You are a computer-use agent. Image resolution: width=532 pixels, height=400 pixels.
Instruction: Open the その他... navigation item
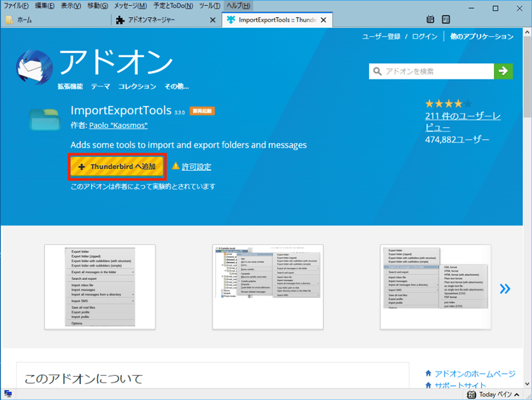tap(177, 86)
